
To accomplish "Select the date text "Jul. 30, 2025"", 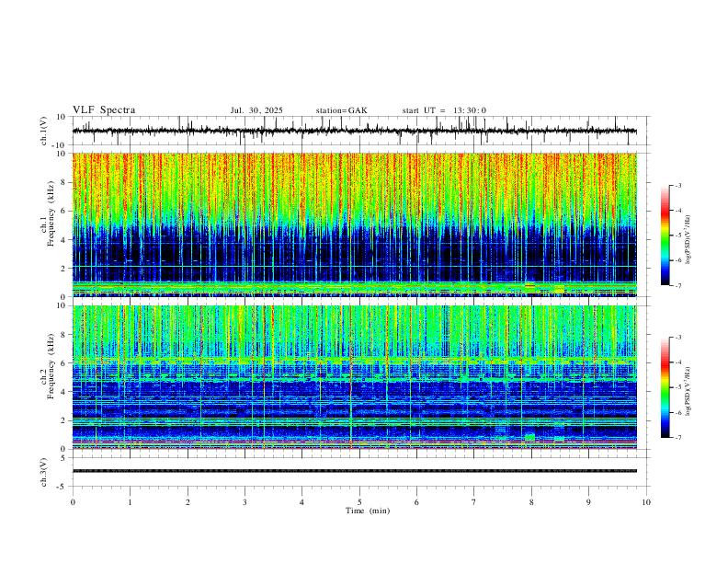I will [256, 110].
